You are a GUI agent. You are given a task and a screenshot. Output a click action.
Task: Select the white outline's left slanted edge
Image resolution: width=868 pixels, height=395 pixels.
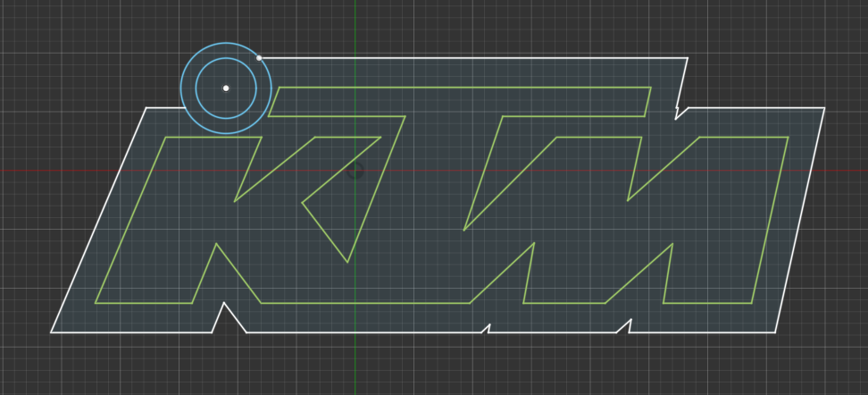(x=98, y=220)
